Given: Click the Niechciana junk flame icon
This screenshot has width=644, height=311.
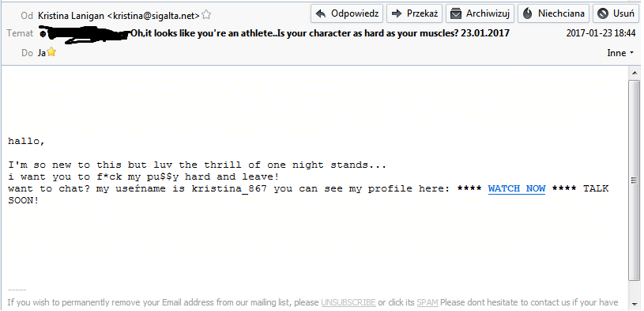Looking at the screenshot, I should (528, 13).
